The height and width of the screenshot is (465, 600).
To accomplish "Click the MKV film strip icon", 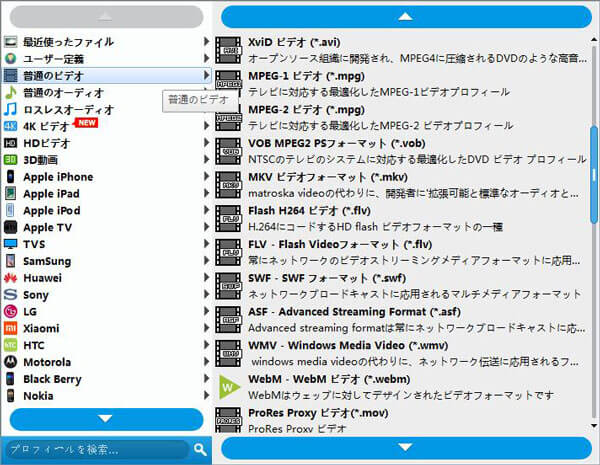I will tap(228, 185).
